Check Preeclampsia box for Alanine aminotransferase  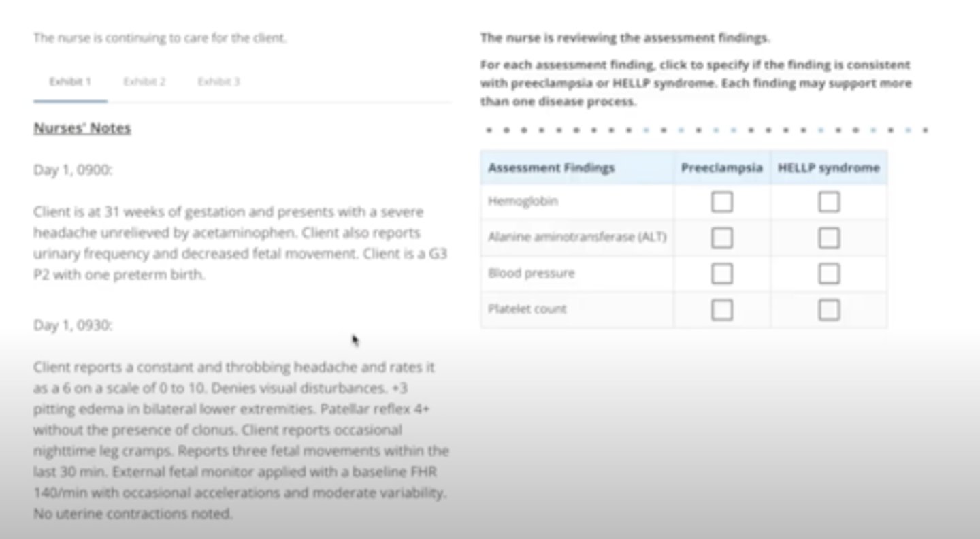(x=721, y=238)
